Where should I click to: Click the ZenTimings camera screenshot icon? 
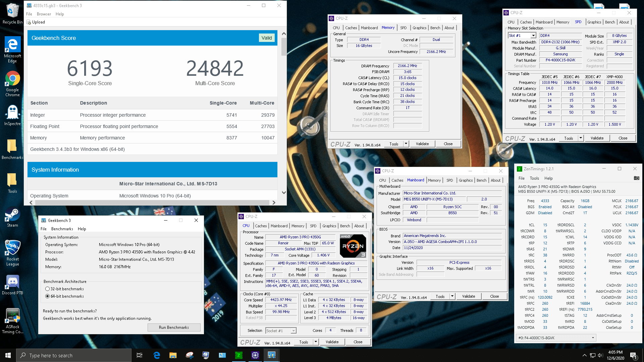point(636,178)
